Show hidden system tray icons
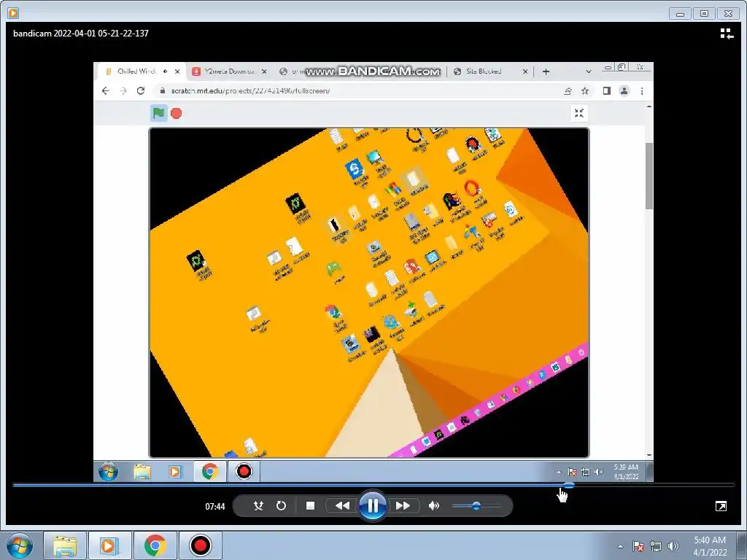The height and width of the screenshot is (560, 747). coord(620,546)
